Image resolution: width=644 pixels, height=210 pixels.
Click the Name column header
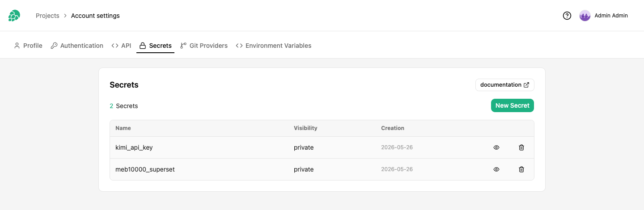pos(123,128)
